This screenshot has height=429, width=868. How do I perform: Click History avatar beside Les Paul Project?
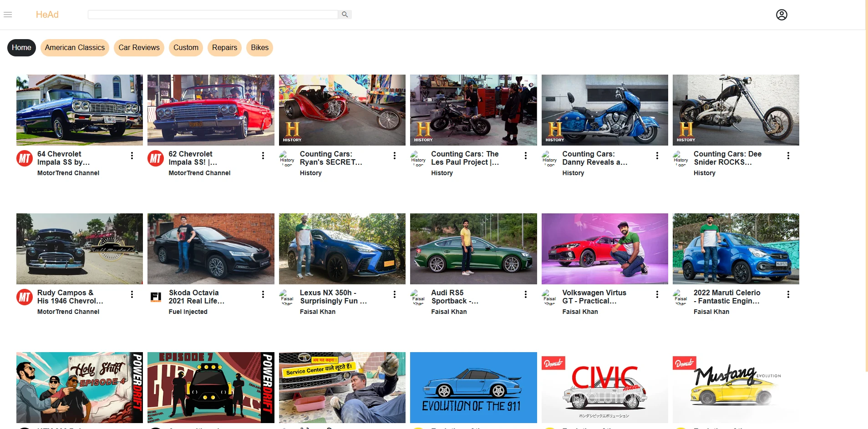[418, 158]
